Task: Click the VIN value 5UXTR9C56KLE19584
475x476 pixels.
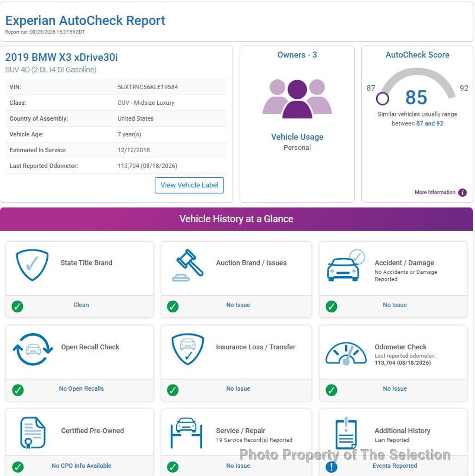Action: click(148, 87)
